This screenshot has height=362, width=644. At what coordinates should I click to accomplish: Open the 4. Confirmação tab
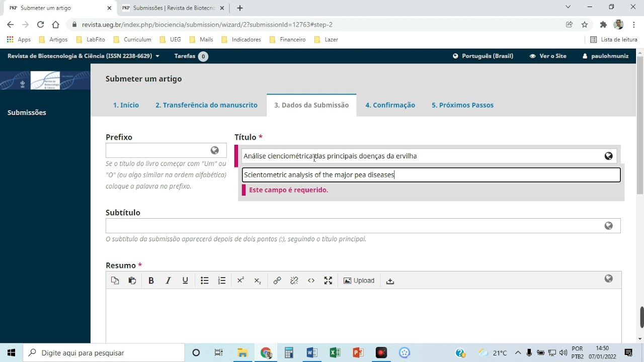(x=390, y=105)
